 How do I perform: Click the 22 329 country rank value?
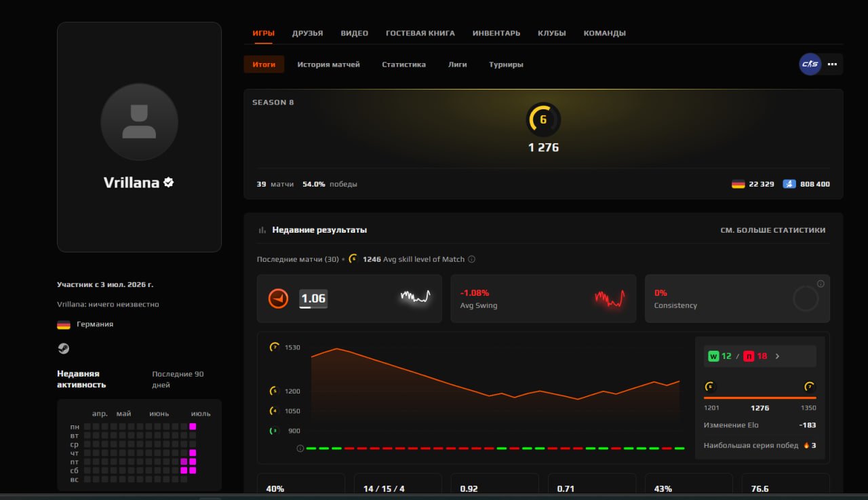(x=761, y=184)
